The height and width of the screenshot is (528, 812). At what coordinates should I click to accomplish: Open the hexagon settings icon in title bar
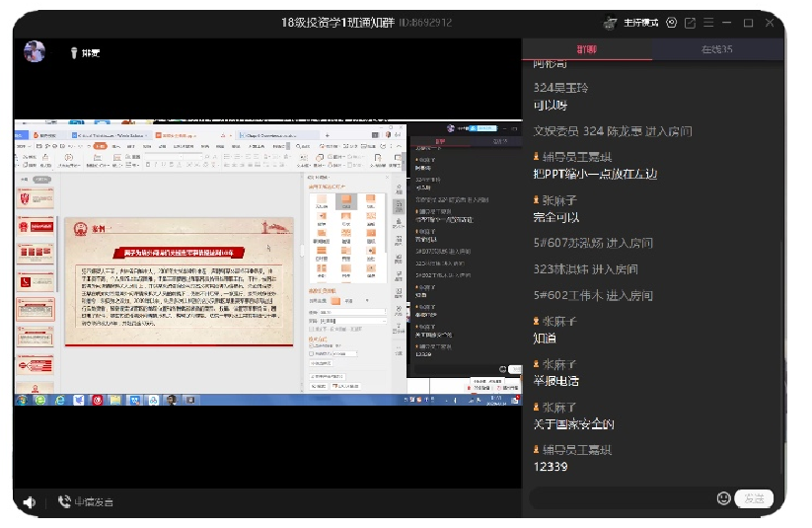coord(672,23)
